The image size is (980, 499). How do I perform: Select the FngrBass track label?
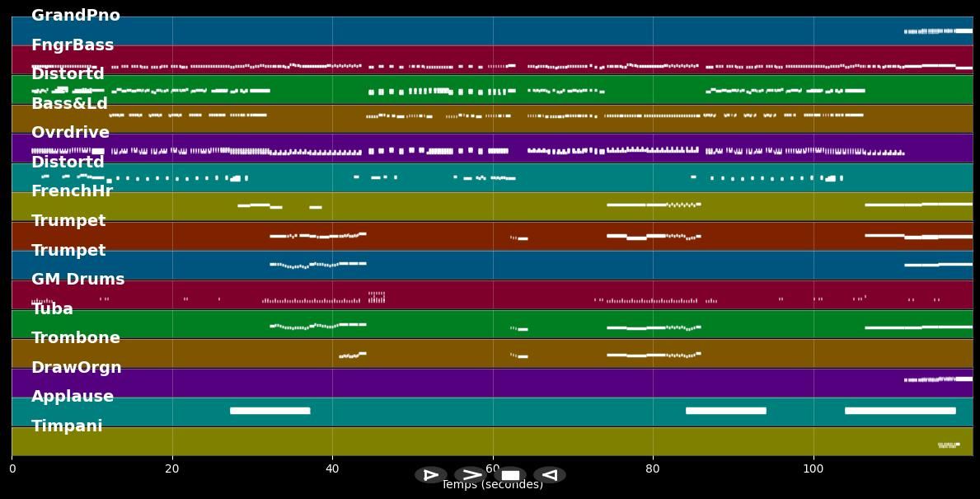coord(73,45)
